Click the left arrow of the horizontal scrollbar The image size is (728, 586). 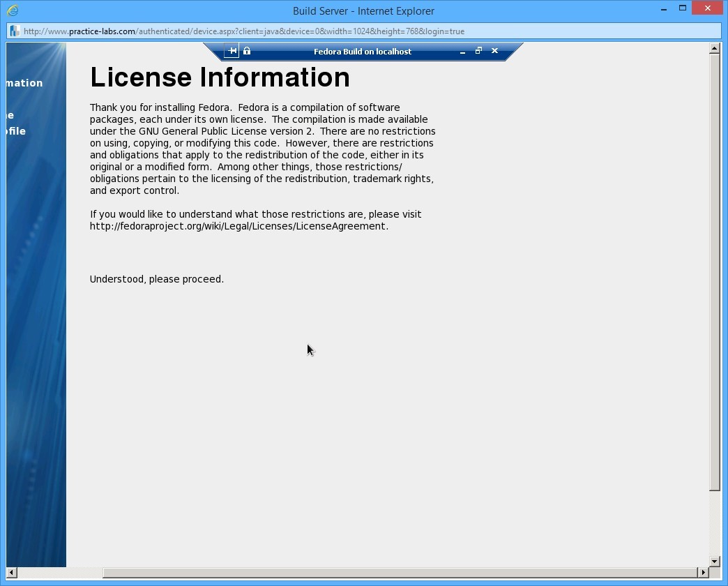(10, 572)
